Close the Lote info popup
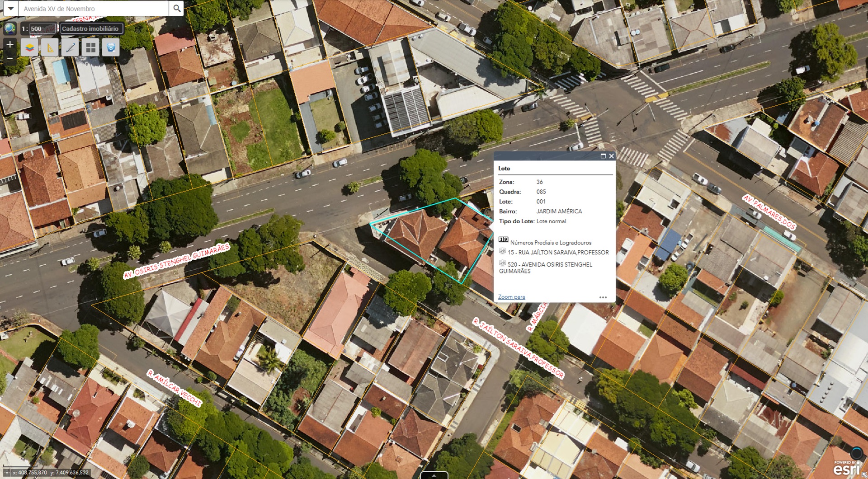 tap(612, 156)
